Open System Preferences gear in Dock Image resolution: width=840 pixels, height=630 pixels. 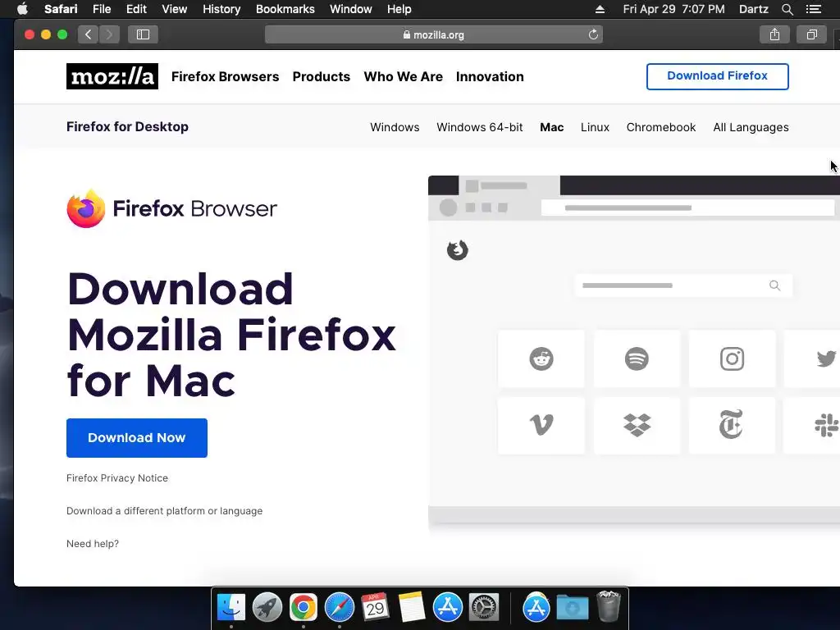click(x=484, y=607)
